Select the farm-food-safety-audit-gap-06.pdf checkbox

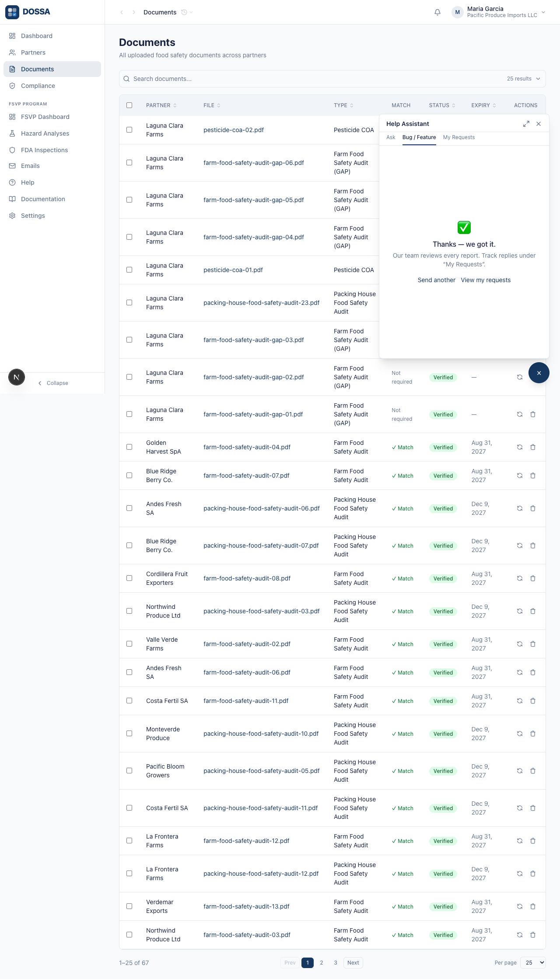[129, 162]
